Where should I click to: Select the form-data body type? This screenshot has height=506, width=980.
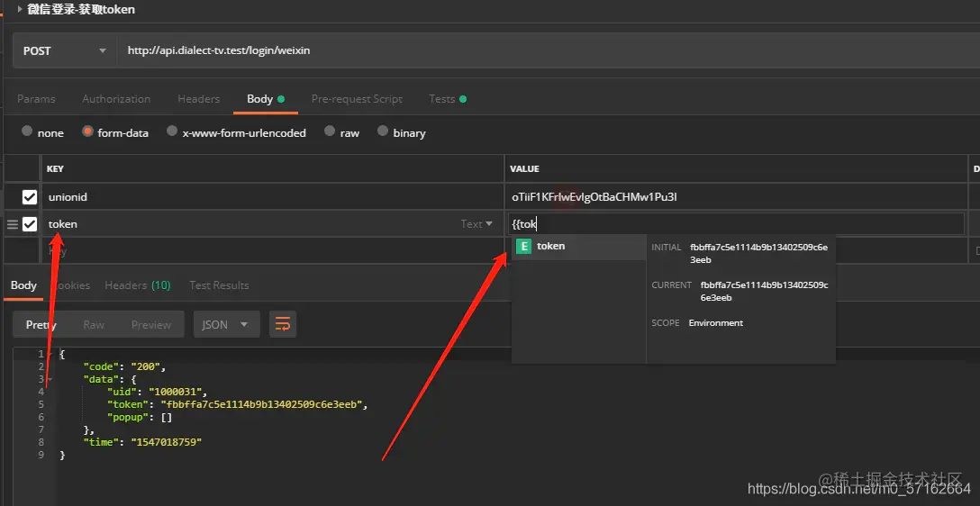pyautogui.click(x=87, y=131)
